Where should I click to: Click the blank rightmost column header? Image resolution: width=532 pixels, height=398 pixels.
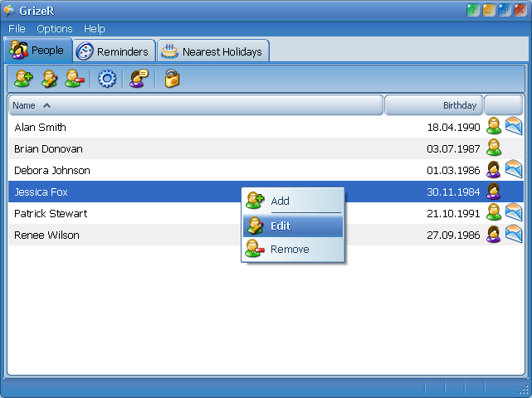pos(504,105)
